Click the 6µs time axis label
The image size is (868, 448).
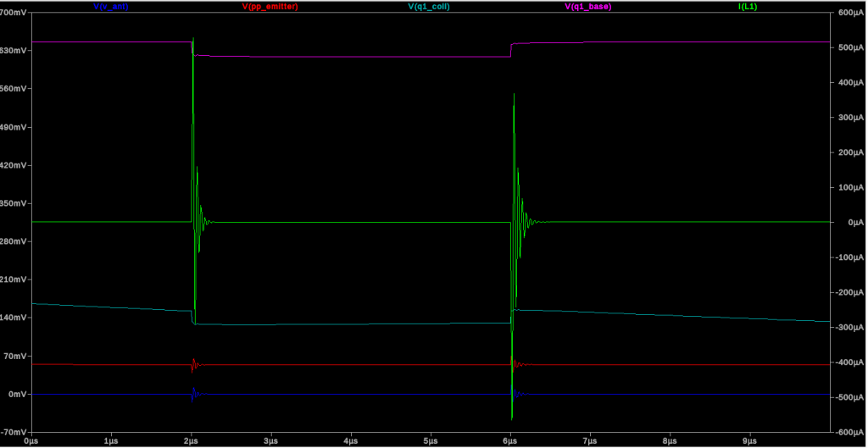pos(510,442)
